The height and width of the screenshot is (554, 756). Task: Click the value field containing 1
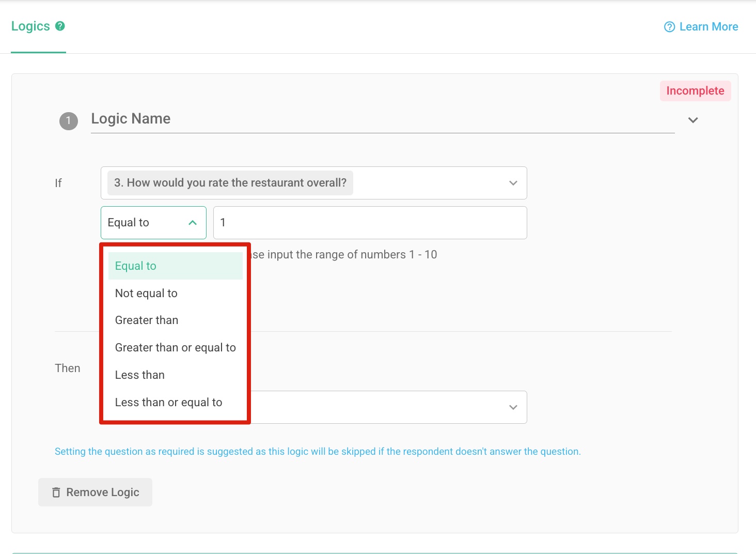370,223
